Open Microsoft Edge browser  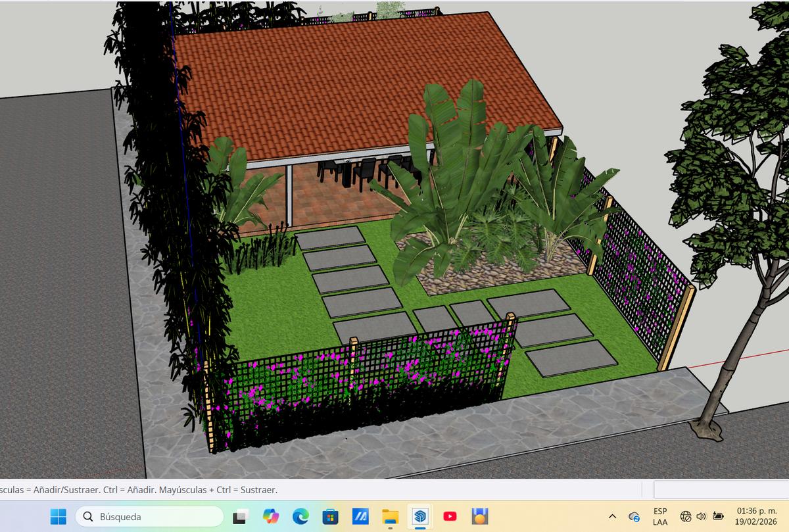click(x=300, y=517)
